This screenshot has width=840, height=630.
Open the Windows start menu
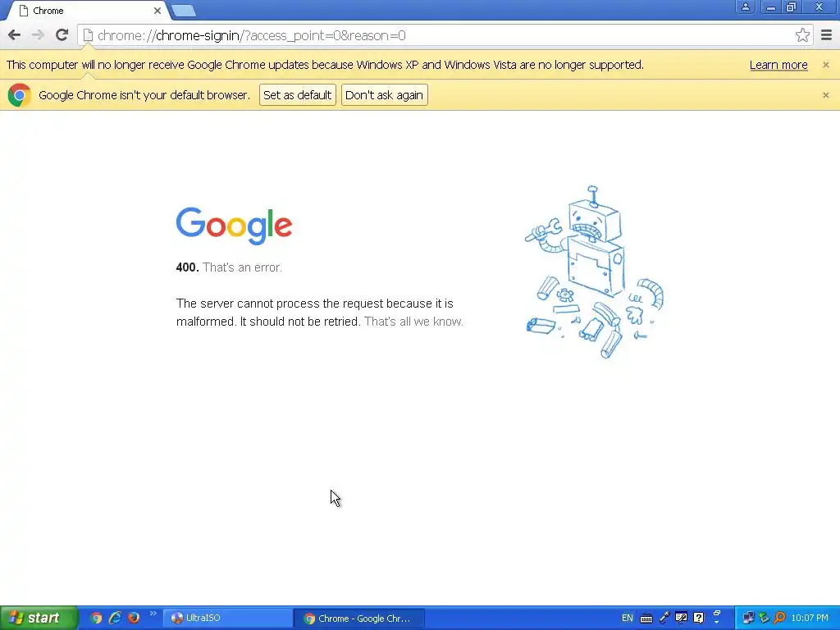tap(39, 618)
